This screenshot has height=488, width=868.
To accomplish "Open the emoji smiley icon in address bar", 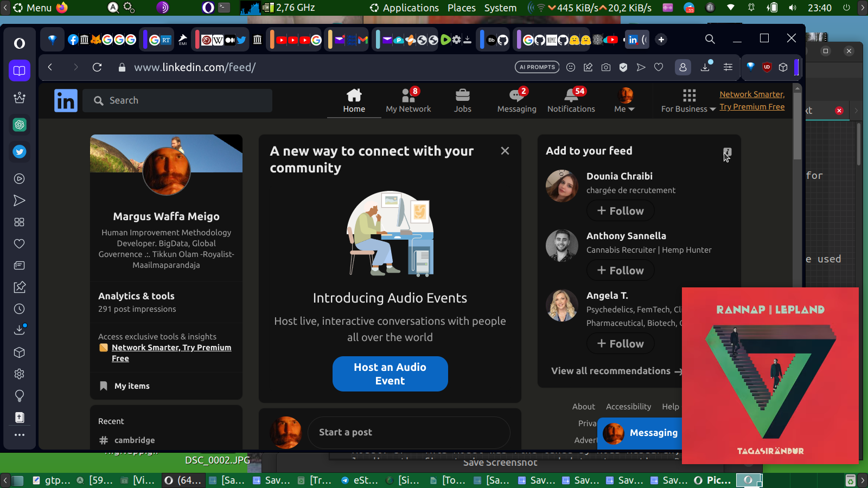I will 571,67.
